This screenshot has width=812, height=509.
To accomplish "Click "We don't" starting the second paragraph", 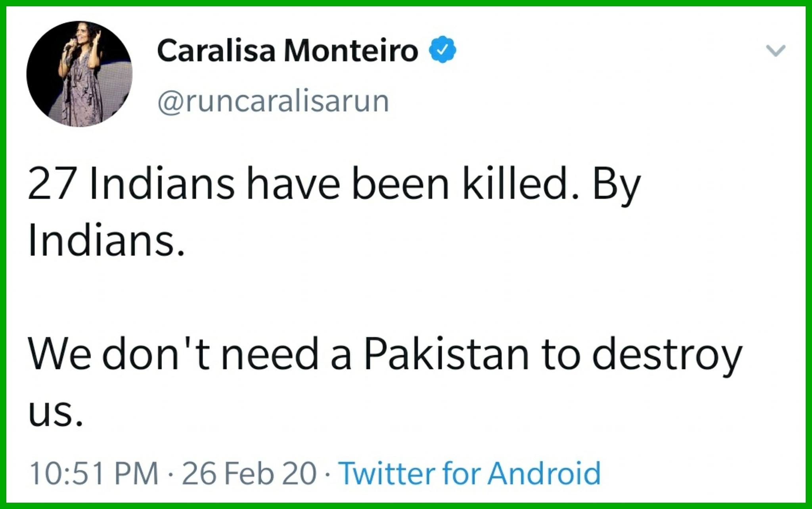I will click(x=119, y=354).
